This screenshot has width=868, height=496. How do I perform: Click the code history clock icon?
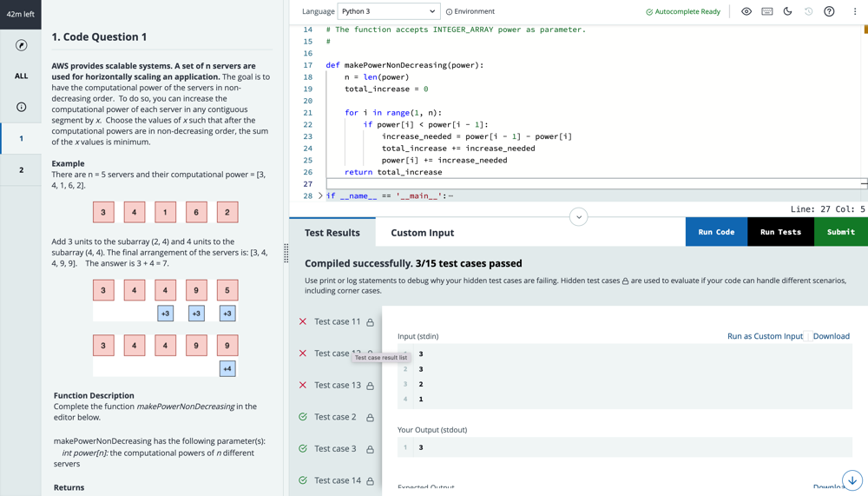tap(808, 11)
